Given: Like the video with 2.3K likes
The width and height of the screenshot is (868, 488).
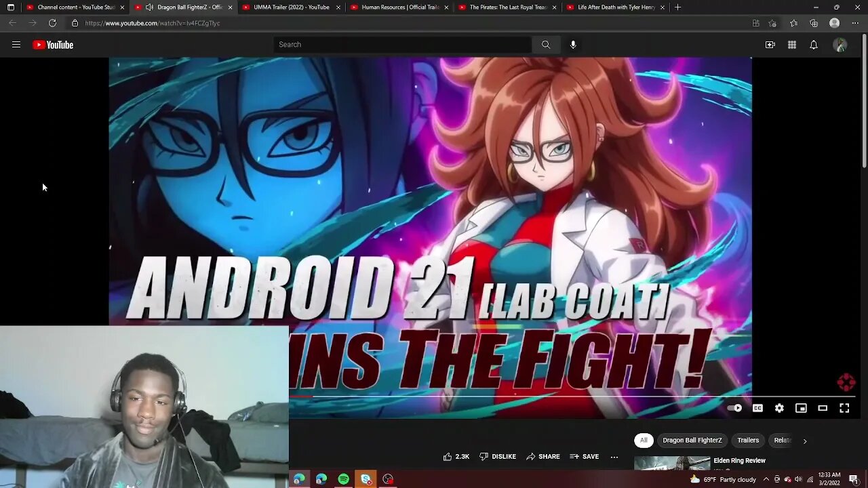Looking at the screenshot, I should [456, 457].
